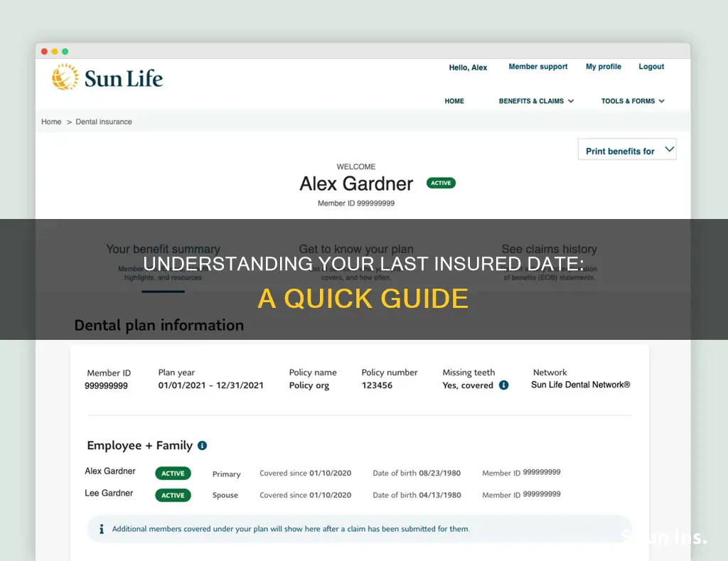Log out using the Logout link
This screenshot has width=728, height=561.
(x=651, y=66)
